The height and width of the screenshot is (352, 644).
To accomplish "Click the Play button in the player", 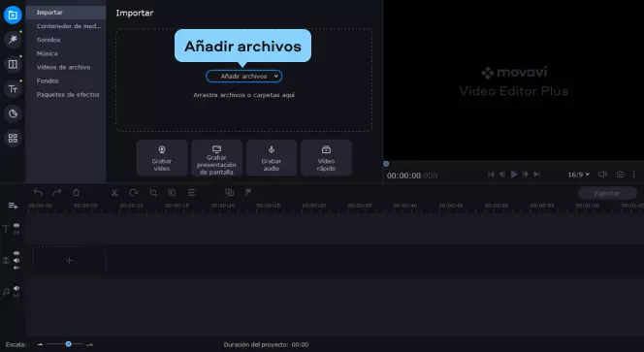I will pos(514,175).
